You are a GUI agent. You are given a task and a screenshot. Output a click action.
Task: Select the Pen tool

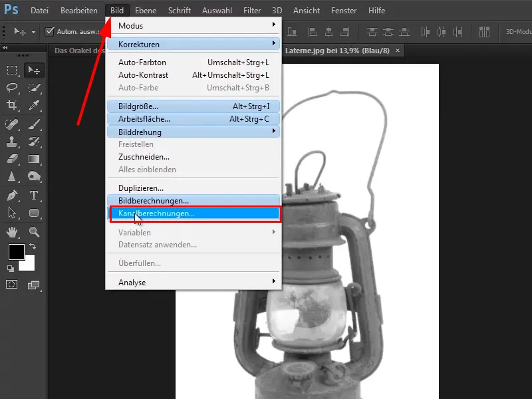tap(12, 196)
